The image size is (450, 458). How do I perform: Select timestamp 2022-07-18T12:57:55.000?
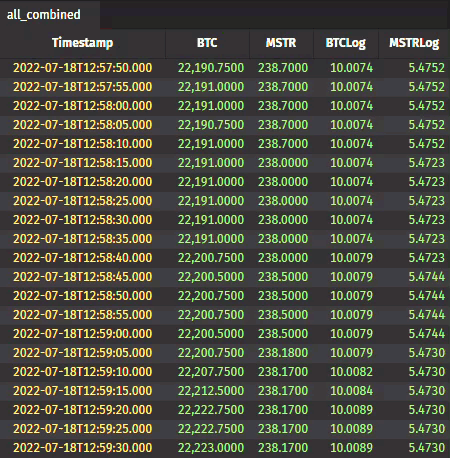tap(83, 87)
